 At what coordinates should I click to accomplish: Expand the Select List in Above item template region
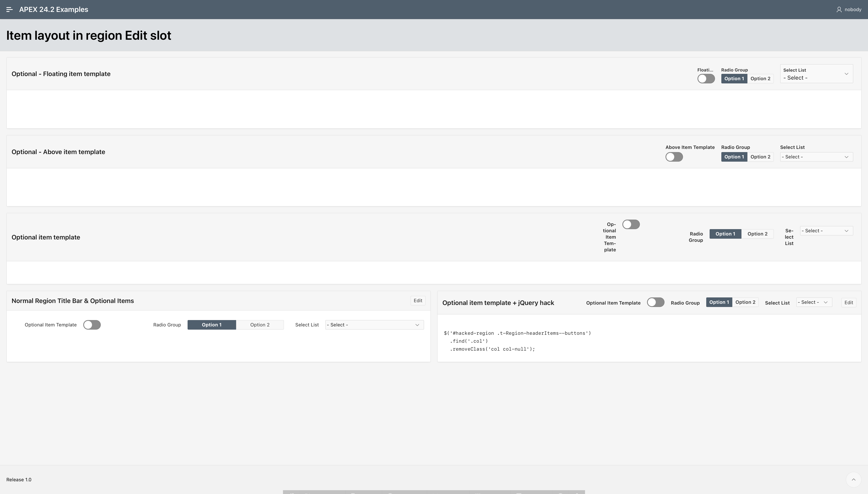pos(816,157)
